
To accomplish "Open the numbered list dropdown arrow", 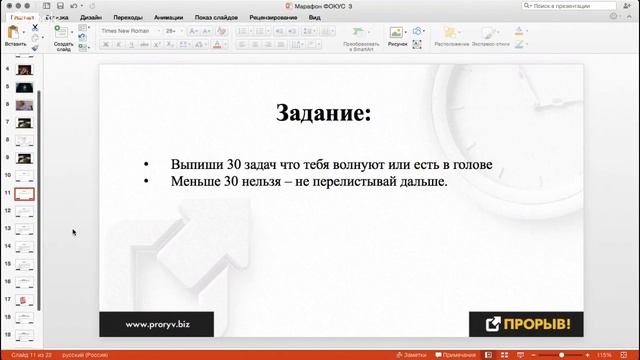I will tap(268, 31).
